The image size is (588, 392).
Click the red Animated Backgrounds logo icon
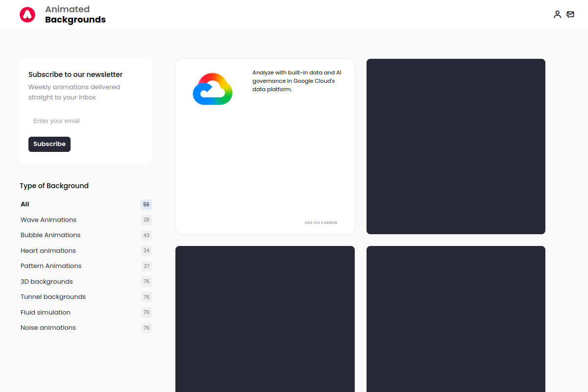click(27, 15)
